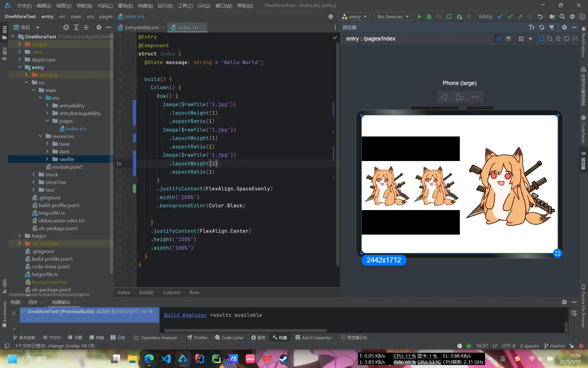Open Index.ets in the project tree
This screenshot has height=368, width=588.
coord(76,128)
